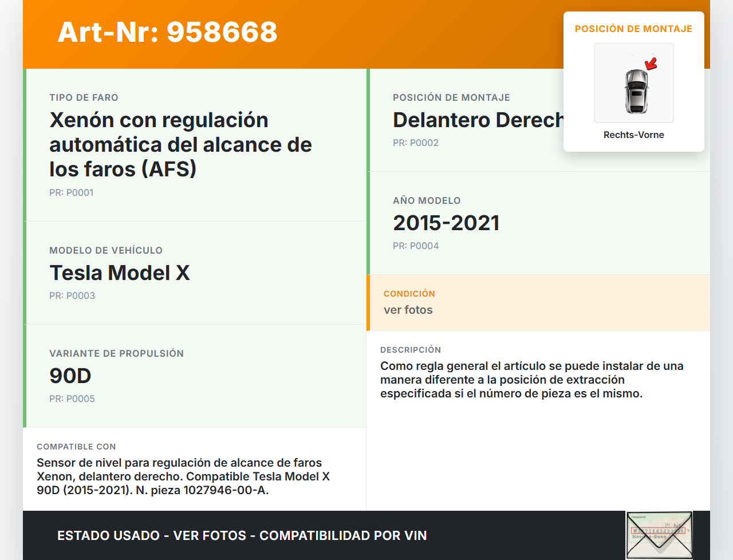The width and height of the screenshot is (733, 560).
Task: Click the orange POSICIÓN DE MONTAJE card title
Action: [x=633, y=29]
